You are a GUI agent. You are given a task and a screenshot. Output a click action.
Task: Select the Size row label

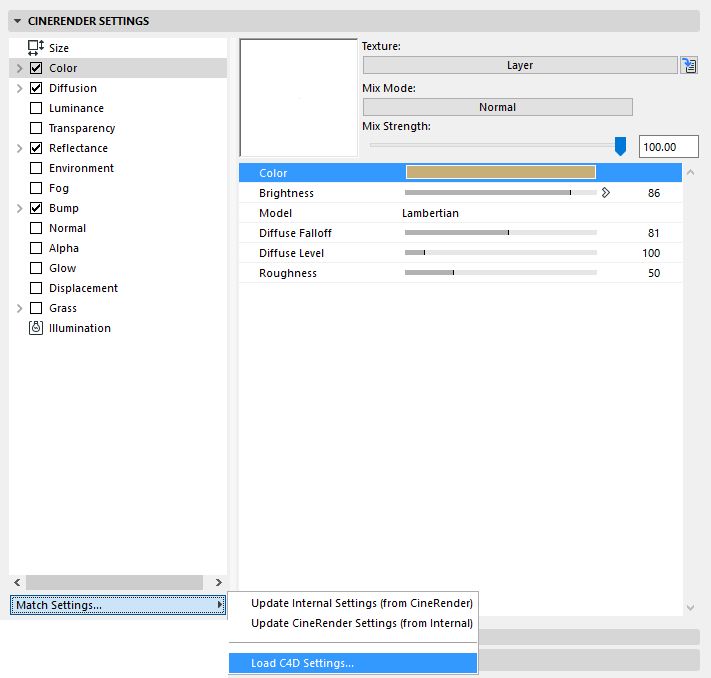[x=59, y=48]
